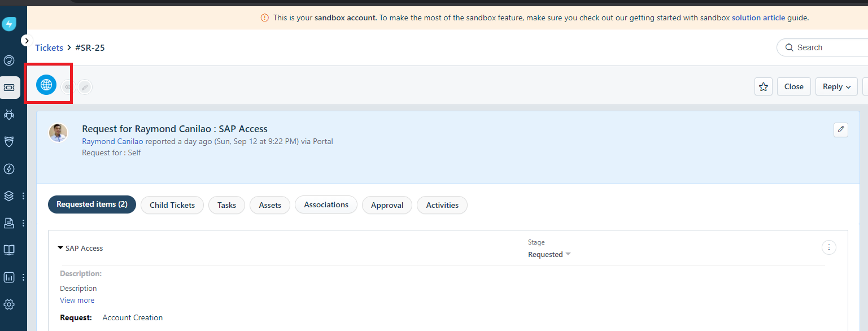Click the Search input field
The height and width of the screenshot is (331, 868).
(822, 47)
